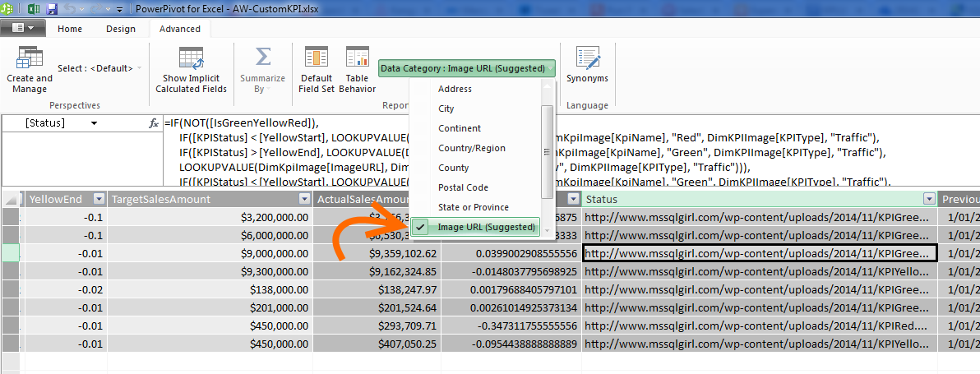
Task: Choose Country/Region data category
Action: [x=475, y=148]
